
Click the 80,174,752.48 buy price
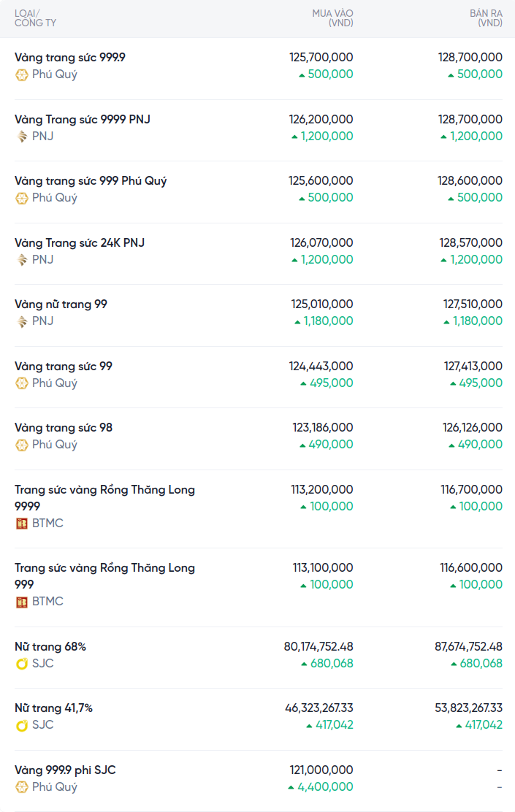(318, 646)
